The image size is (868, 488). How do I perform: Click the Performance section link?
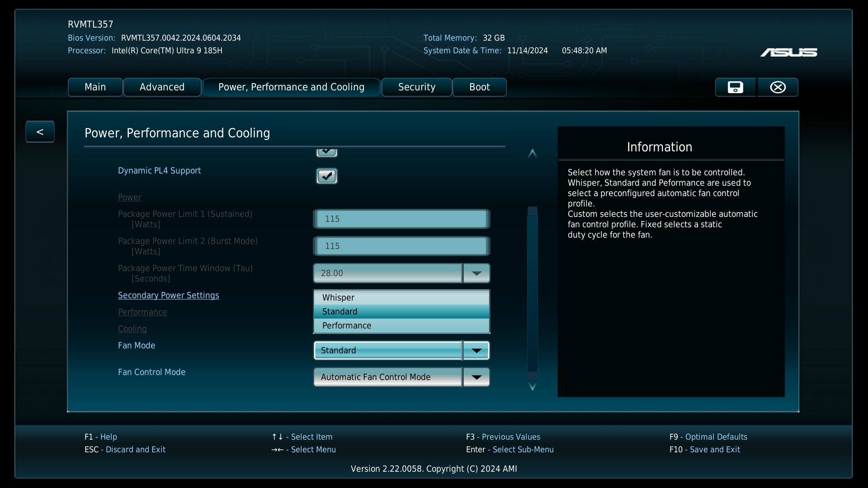click(x=142, y=312)
